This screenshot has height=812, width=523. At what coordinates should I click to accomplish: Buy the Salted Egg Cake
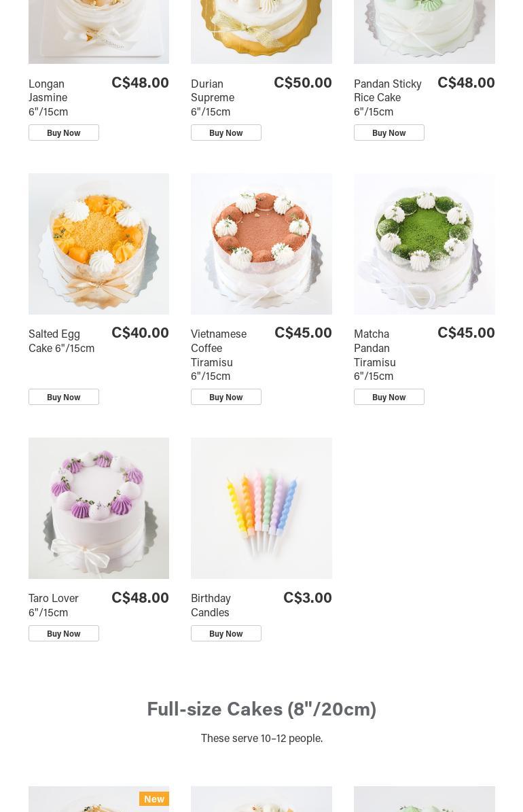click(64, 398)
